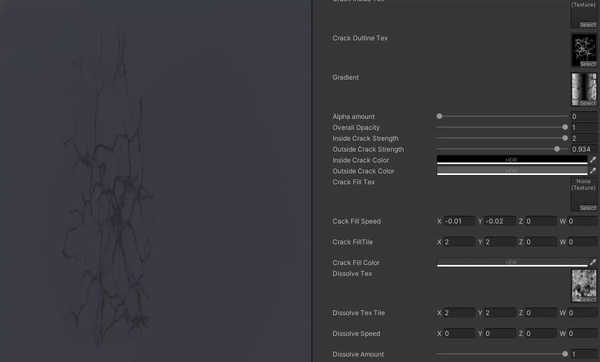600x362 pixels.
Task: Click the Overall Opacity slider handle
Action: pyautogui.click(x=565, y=127)
